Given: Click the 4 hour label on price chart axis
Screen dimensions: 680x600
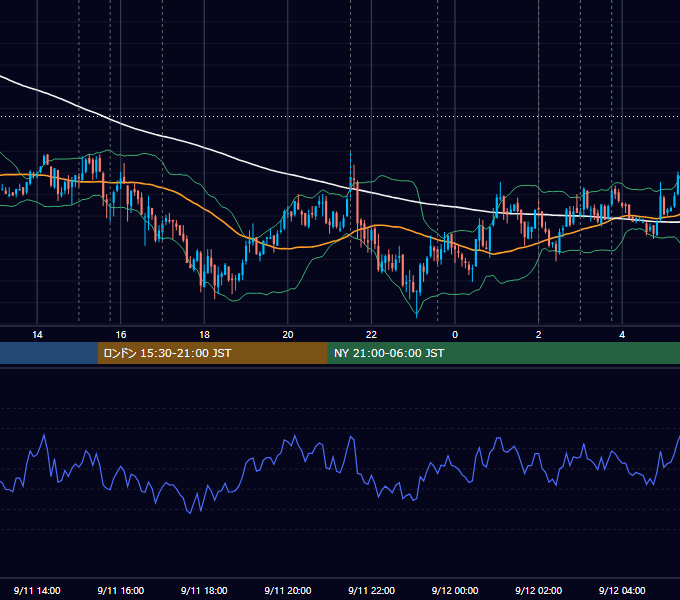Looking at the screenshot, I should [x=622, y=335].
